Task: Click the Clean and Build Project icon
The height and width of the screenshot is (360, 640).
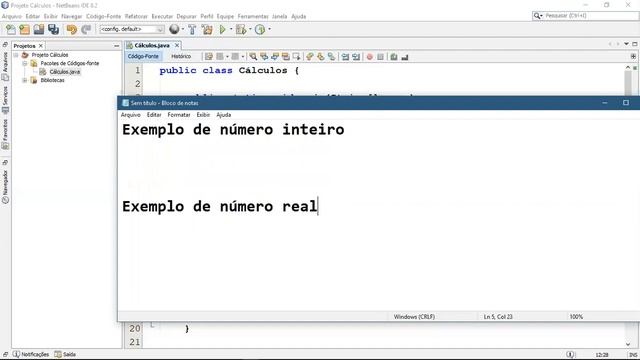Action: tap(207, 29)
